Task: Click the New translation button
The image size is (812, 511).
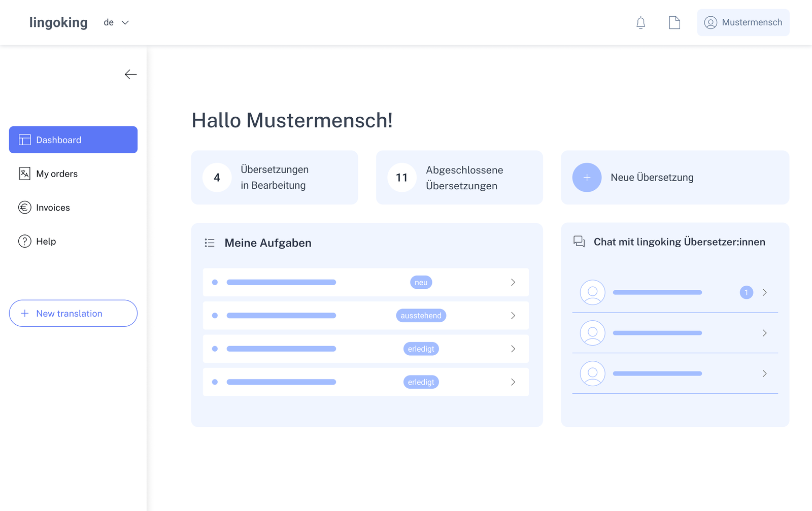Action: (73, 313)
